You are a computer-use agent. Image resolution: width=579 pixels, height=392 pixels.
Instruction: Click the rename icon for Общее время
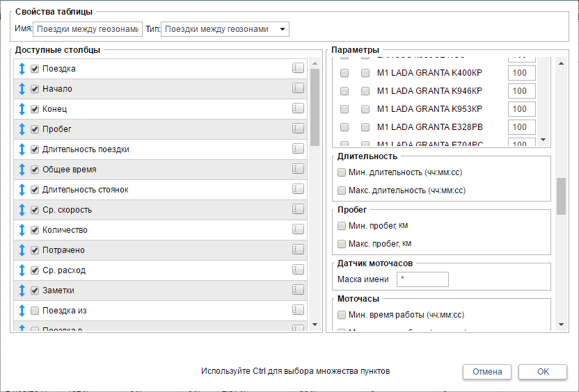click(298, 169)
